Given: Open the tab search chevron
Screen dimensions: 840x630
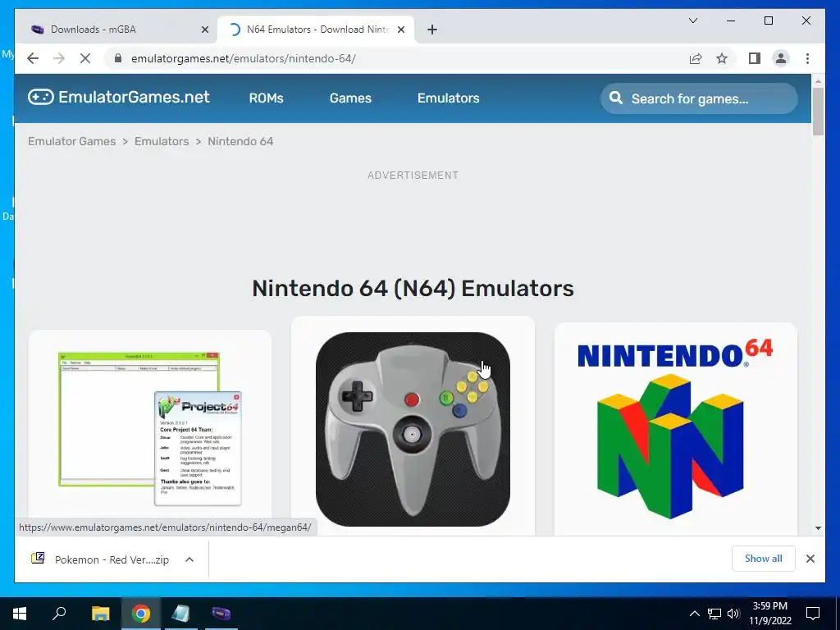Looking at the screenshot, I should pyautogui.click(x=692, y=21).
